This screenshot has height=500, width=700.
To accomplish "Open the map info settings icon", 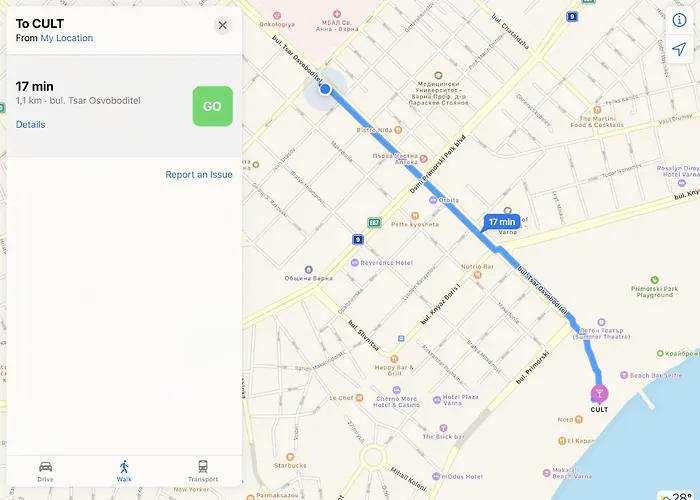I will pos(679,20).
